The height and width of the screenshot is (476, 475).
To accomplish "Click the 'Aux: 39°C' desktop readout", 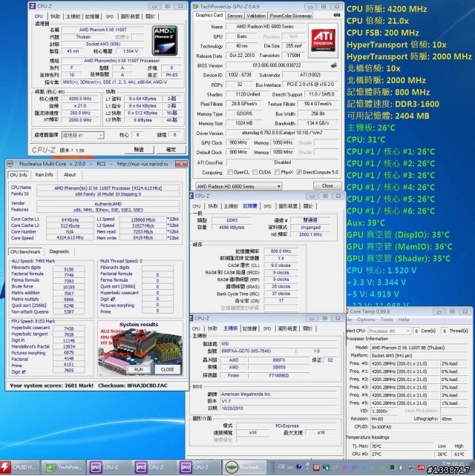I will [366, 223].
